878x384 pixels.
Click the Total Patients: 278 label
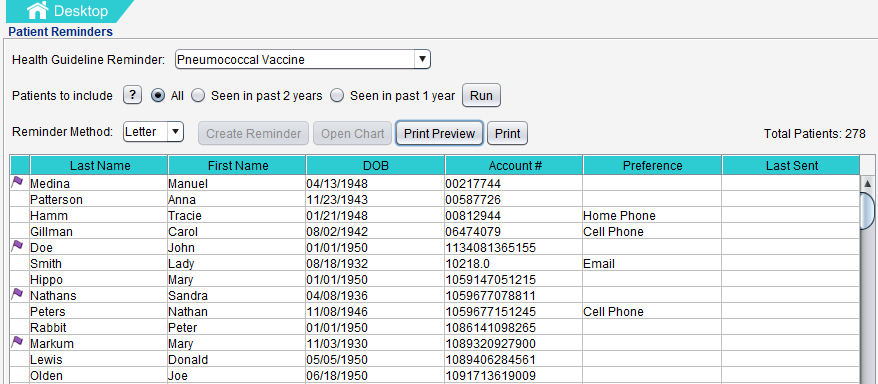[815, 134]
